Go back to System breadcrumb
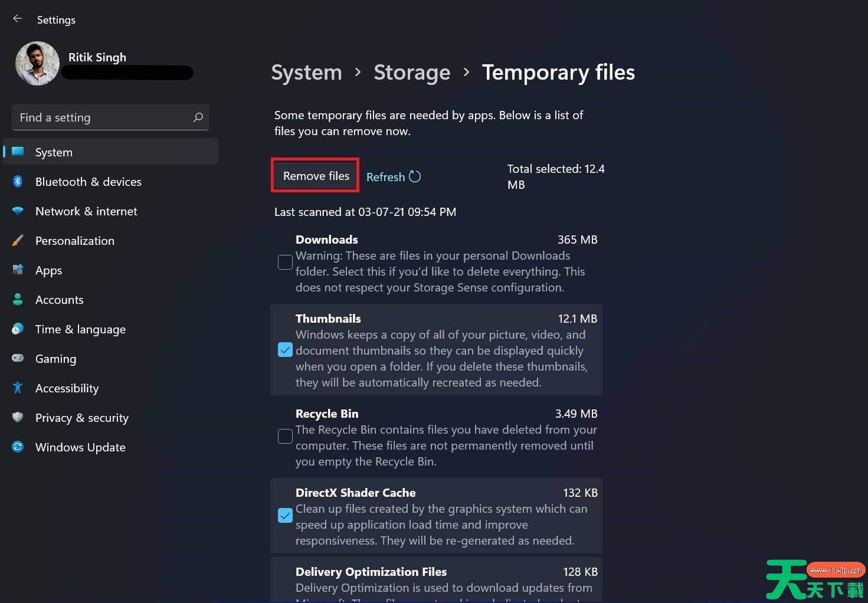 coord(306,73)
